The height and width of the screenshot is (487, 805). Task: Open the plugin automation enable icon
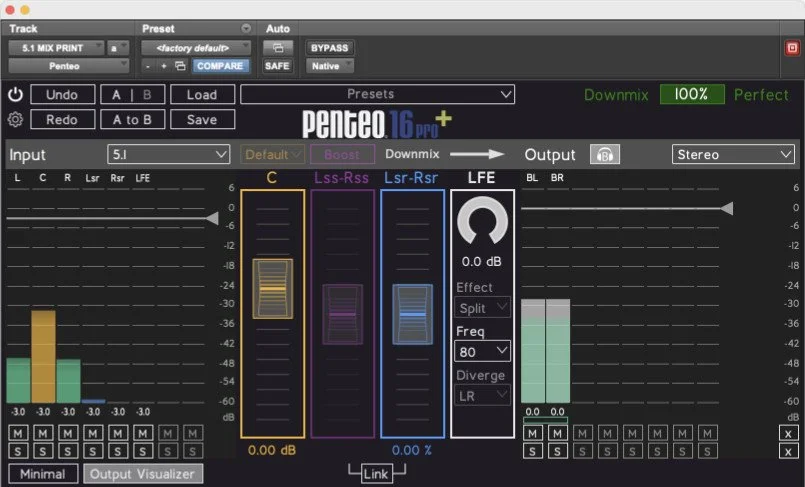coord(278,48)
